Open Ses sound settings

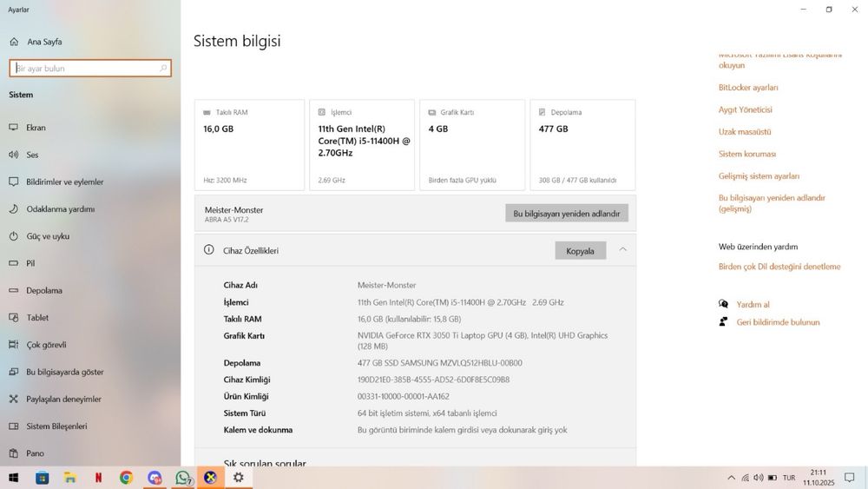[32, 155]
